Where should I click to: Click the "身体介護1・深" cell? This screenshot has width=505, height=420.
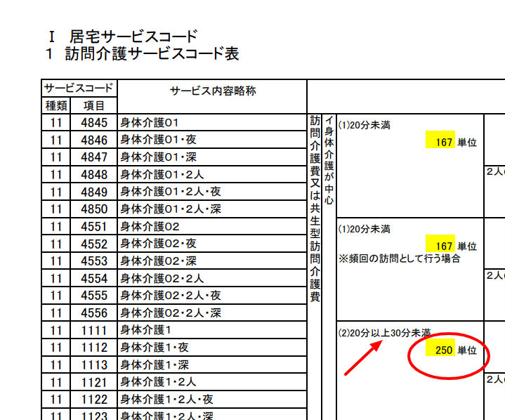pyautogui.click(x=155, y=365)
